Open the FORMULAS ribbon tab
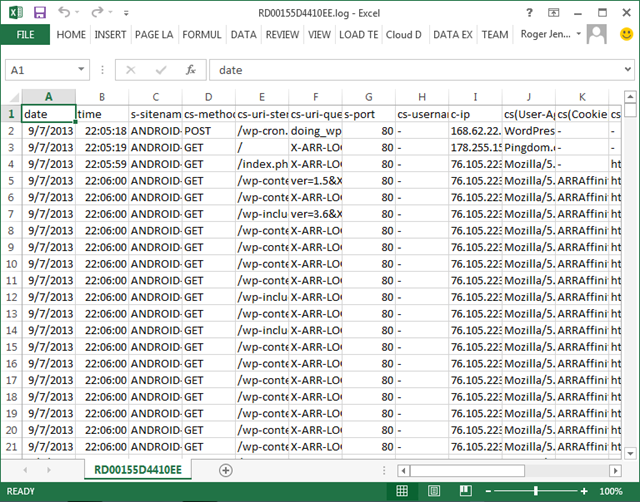The image size is (640, 502). coord(202,35)
